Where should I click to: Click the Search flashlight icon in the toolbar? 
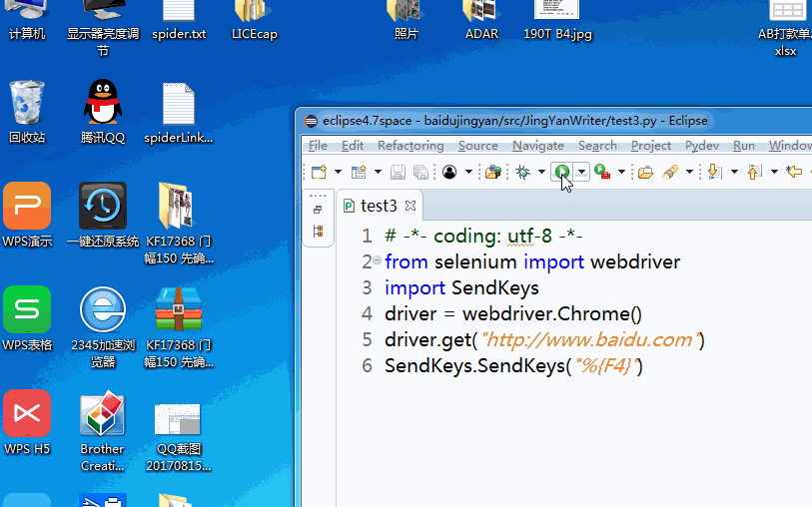tap(670, 172)
